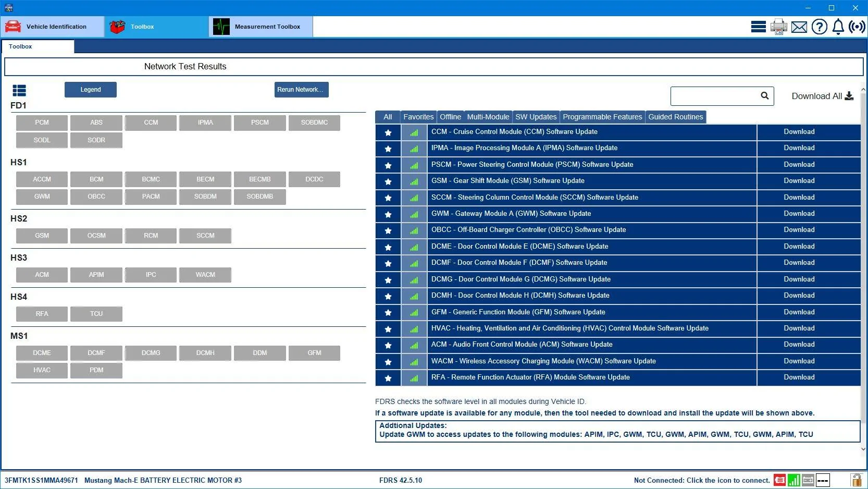Click the Rerun Network button

click(x=301, y=90)
